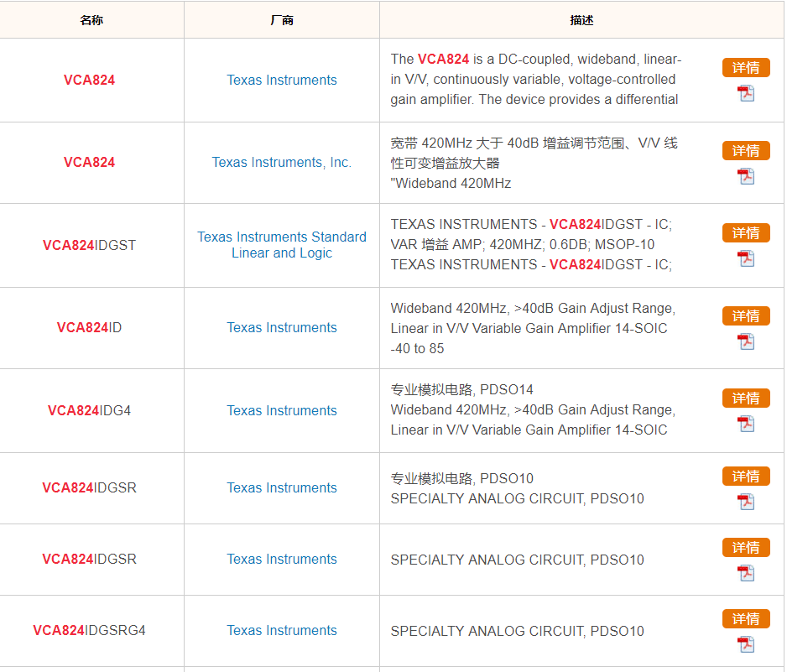Open 详情 details for VCA824IDGST

coord(746,233)
